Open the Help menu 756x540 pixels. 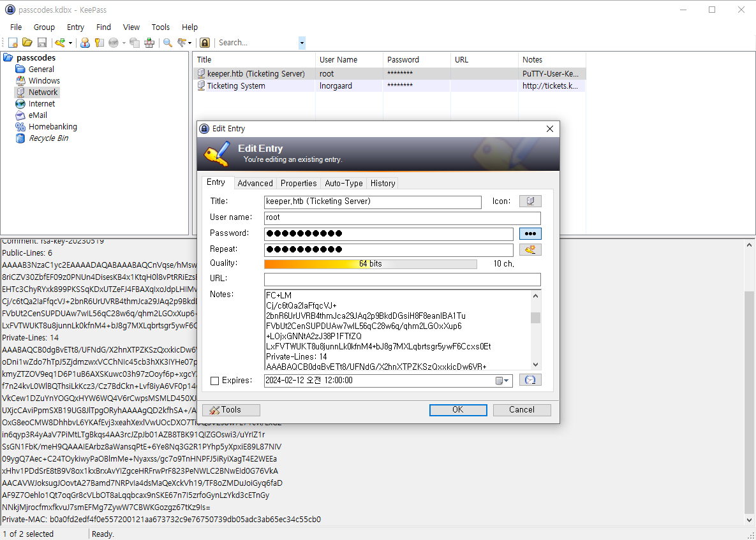[x=189, y=27]
